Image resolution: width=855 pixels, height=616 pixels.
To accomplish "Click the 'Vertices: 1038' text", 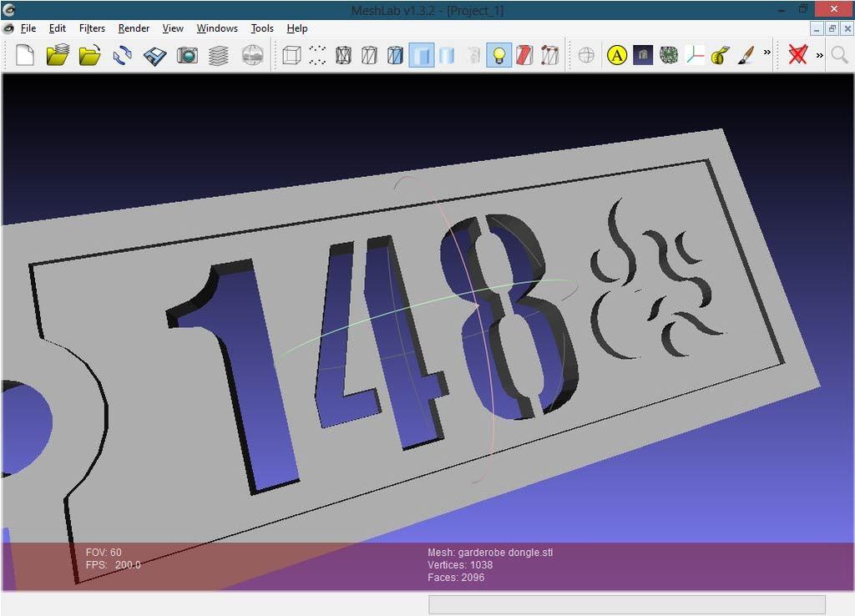I will pyautogui.click(x=460, y=565).
